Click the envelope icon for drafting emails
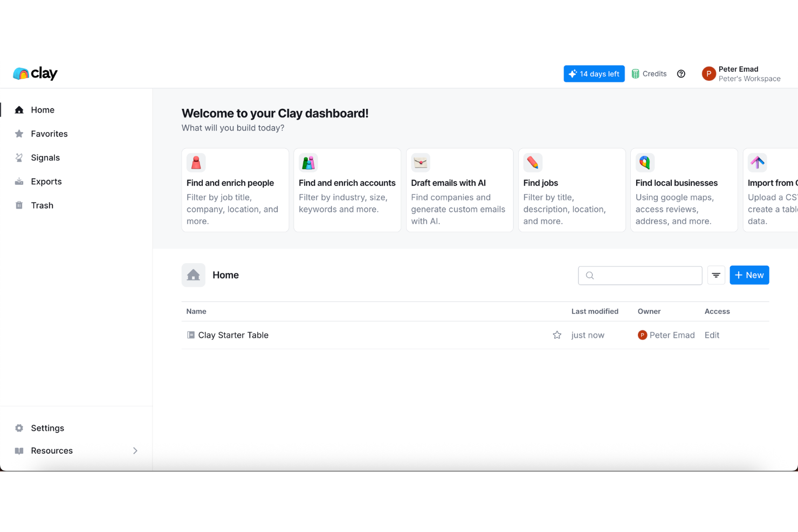The width and height of the screenshot is (798, 532). click(x=421, y=162)
